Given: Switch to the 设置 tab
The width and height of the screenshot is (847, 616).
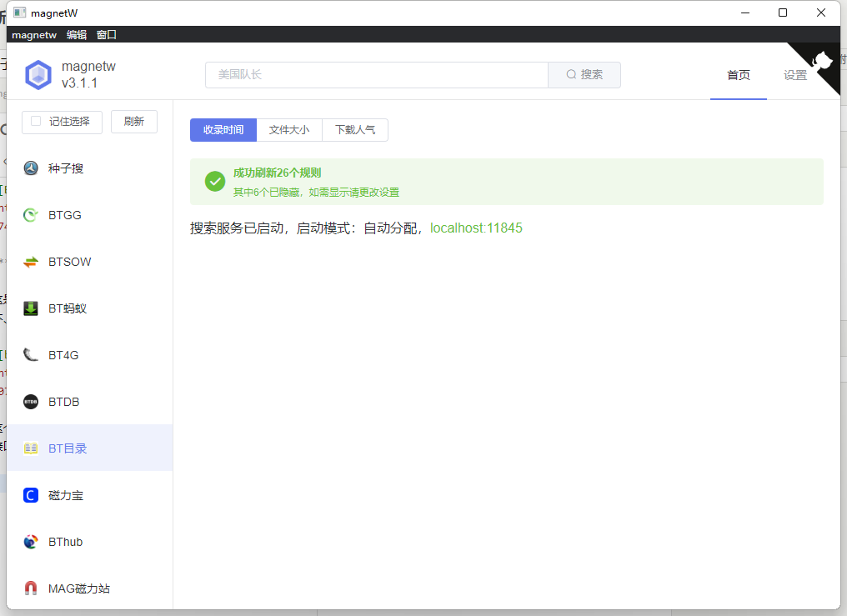Looking at the screenshot, I should [x=794, y=75].
